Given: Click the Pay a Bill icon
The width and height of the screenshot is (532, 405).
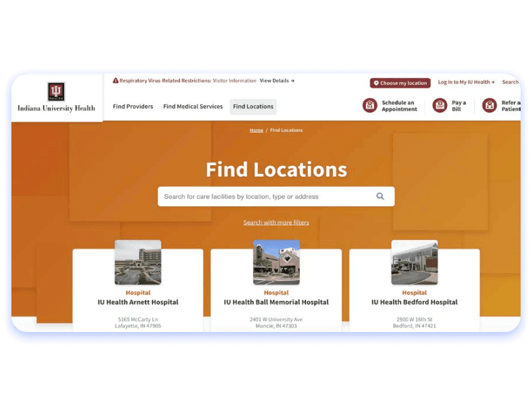Looking at the screenshot, I should (440, 105).
